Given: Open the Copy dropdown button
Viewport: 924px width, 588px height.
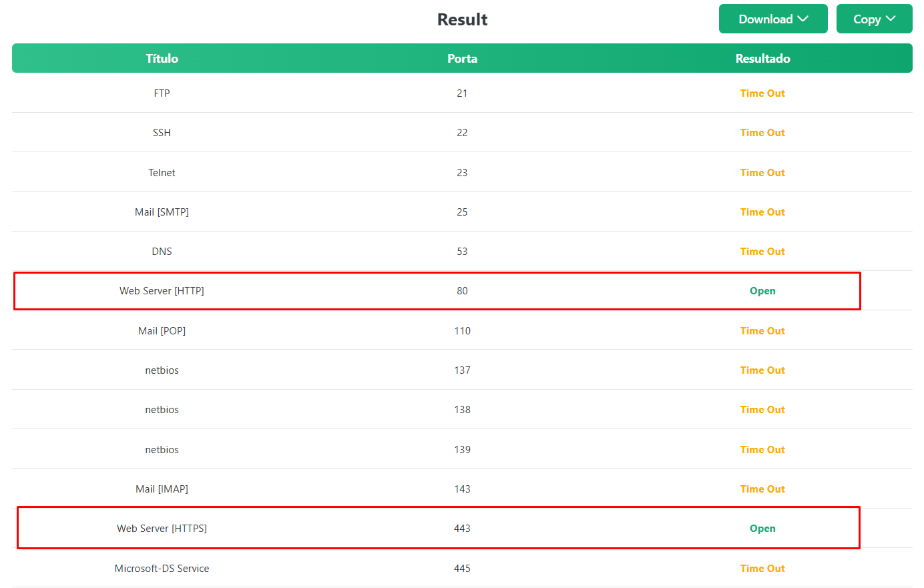Looking at the screenshot, I should [874, 19].
